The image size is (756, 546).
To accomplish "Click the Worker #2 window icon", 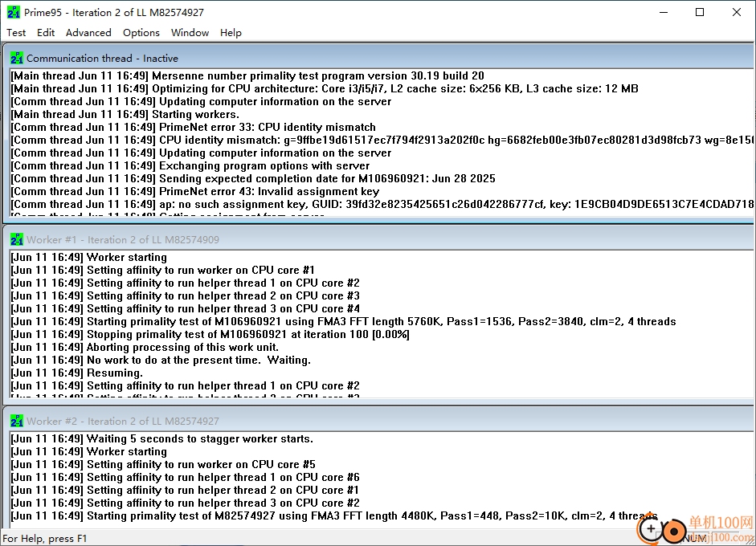I will 17,422.
